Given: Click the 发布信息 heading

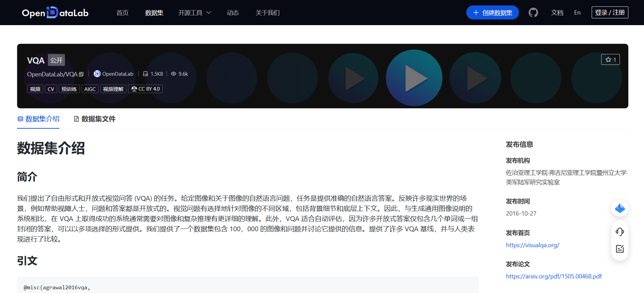Looking at the screenshot, I should point(519,144).
